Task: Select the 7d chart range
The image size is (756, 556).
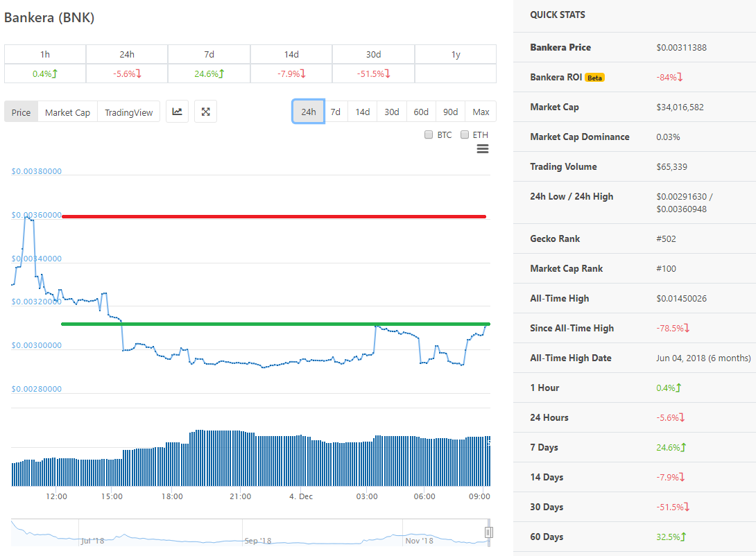Action: [x=336, y=112]
